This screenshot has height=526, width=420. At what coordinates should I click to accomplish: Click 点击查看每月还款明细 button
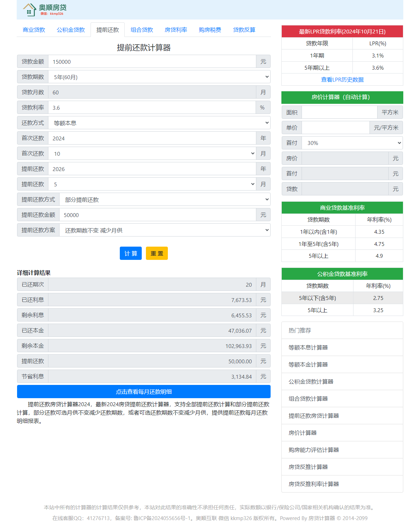143,392
